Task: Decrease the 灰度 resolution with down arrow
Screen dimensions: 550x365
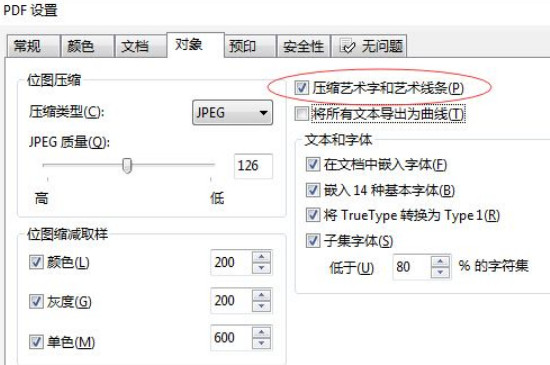Action: 261,306
